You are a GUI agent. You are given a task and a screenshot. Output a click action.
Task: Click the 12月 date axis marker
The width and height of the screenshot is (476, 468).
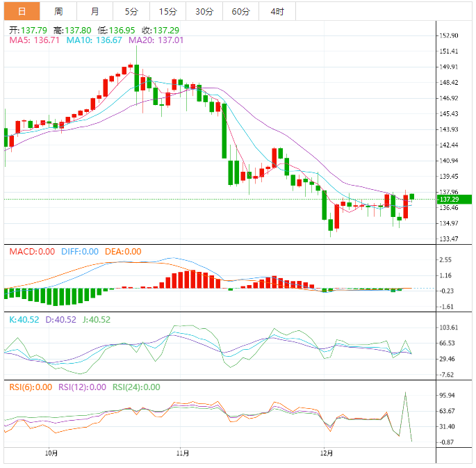click(x=325, y=453)
